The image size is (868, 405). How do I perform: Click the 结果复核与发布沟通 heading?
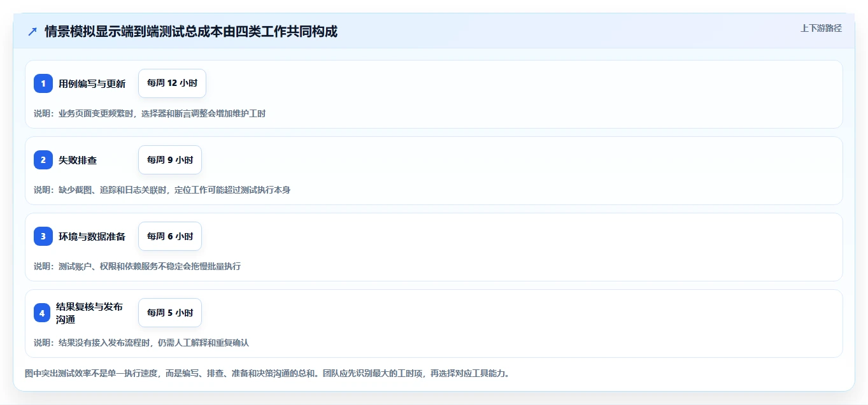pyautogui.click(x=89, y=313)
